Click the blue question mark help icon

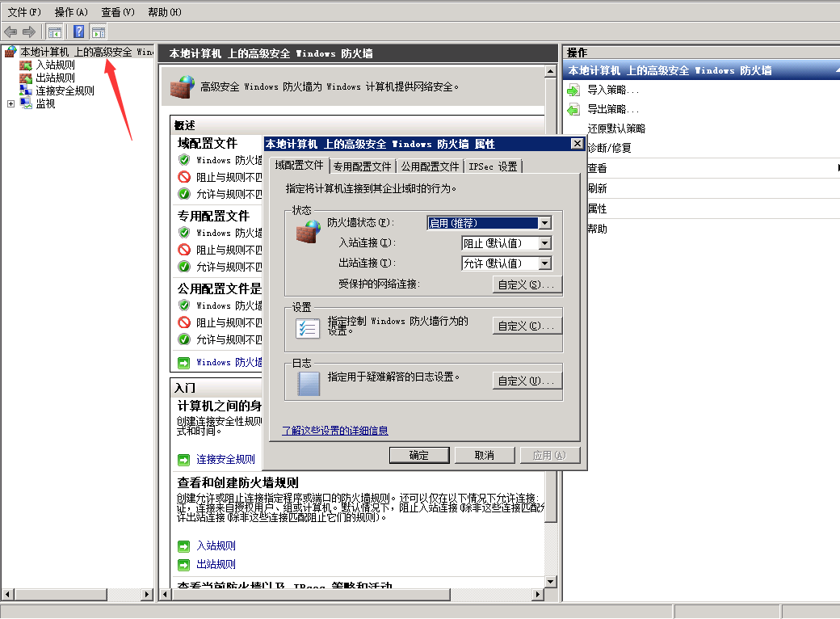[79, 32]
